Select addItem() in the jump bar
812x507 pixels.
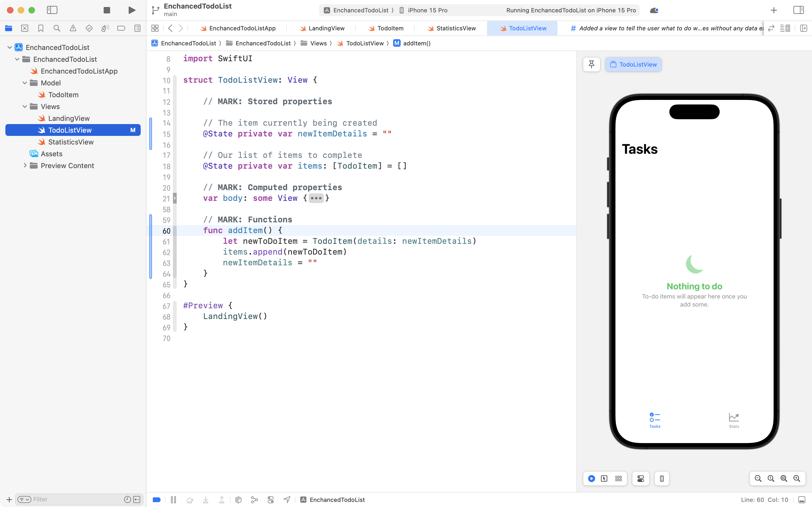pos(416,43)
